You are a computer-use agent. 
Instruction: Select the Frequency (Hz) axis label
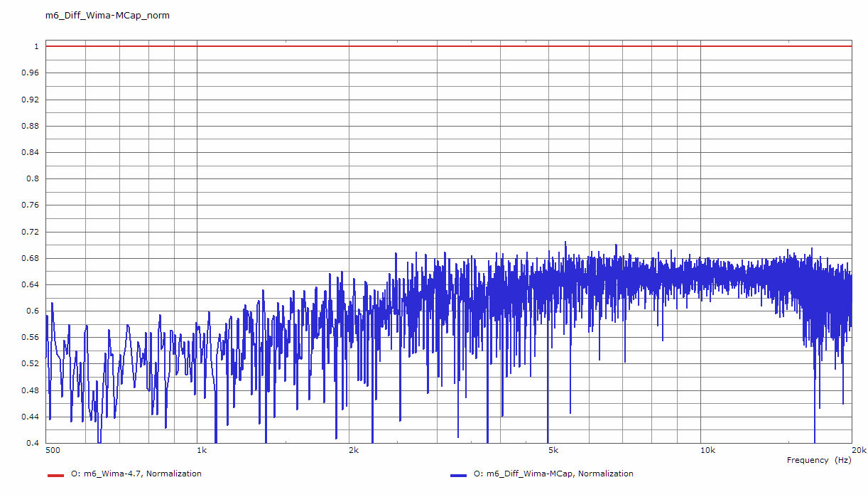817,460
